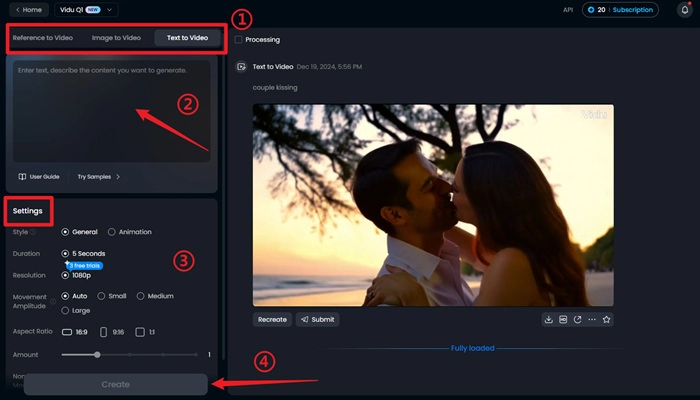
Task: Open the API link
Action: pyautogui.click(x=568, y=10)
